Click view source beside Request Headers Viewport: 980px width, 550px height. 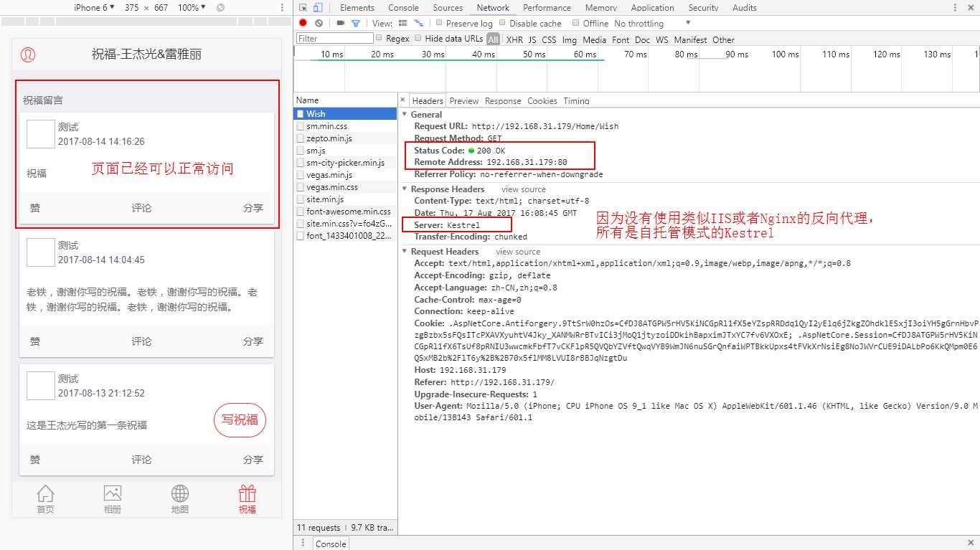click(518, 252)
